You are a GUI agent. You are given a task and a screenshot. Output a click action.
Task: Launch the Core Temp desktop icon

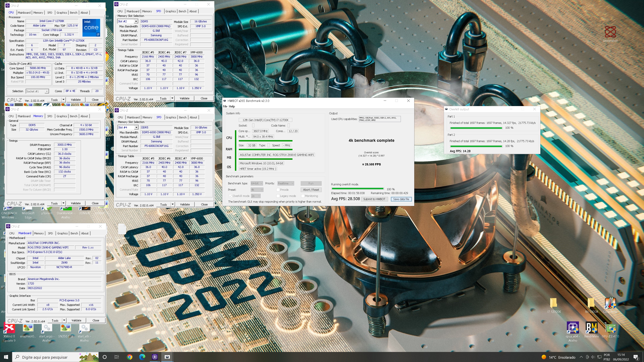(x=610, y=305)
